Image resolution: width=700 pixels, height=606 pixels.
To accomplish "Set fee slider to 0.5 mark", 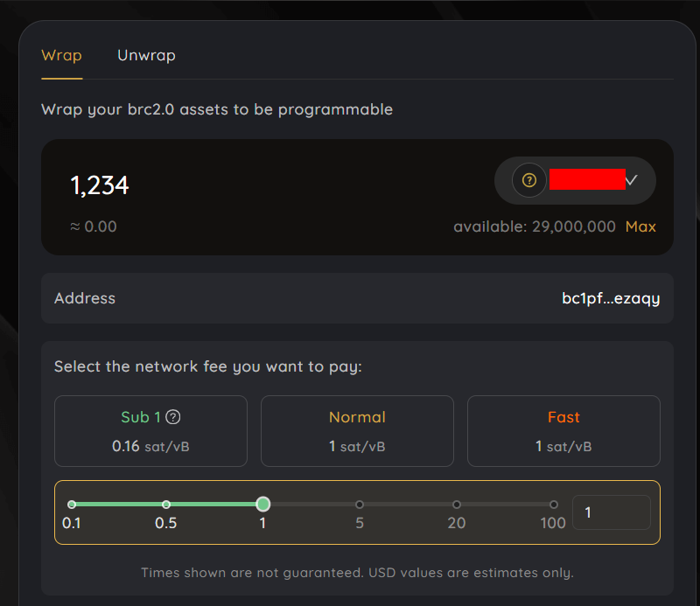I will pyautogui.click(x=166, y=505).
